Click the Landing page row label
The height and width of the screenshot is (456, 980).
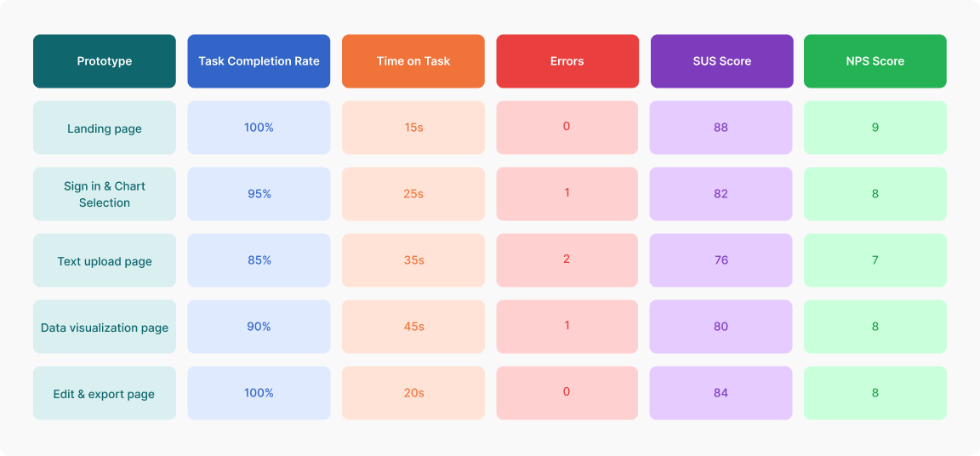(105, 128)
